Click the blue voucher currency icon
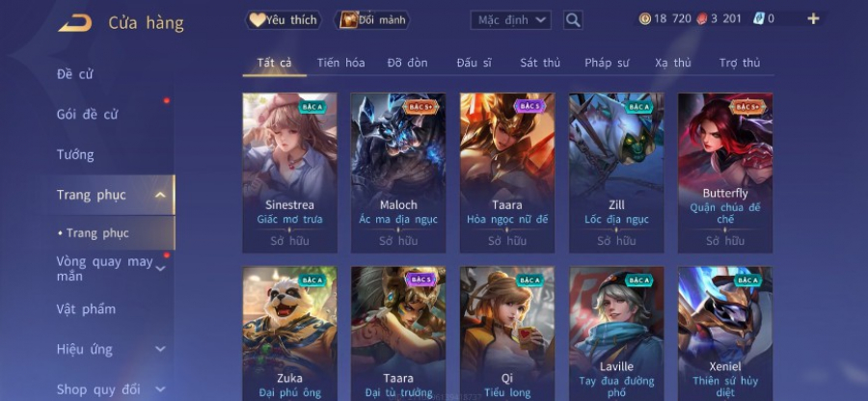 pos(759,19)
